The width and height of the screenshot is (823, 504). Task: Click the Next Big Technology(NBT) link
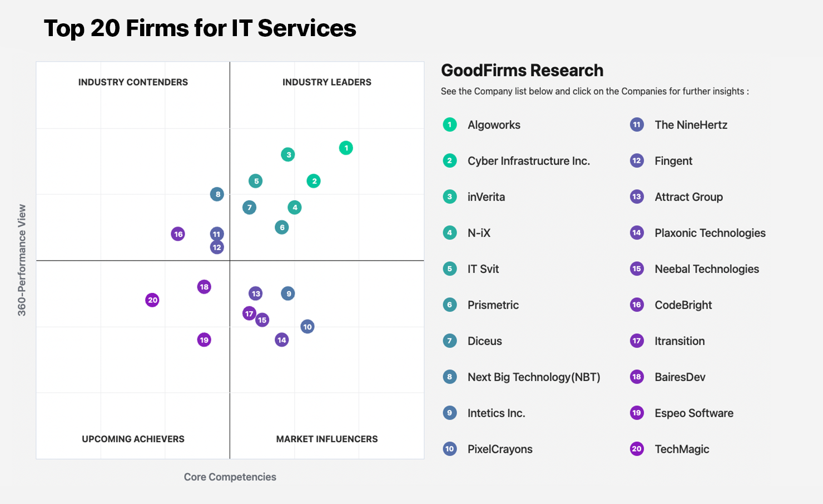pos(533,377)
